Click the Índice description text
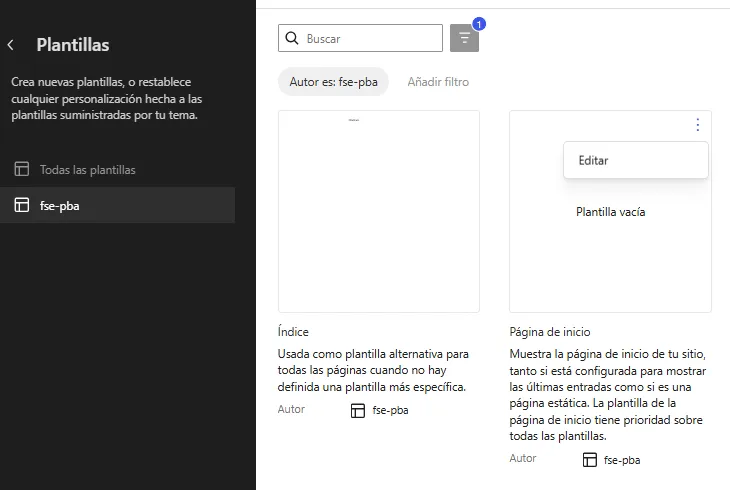The width and height of the screenshot is (730, 490). (x=373, y=370)
